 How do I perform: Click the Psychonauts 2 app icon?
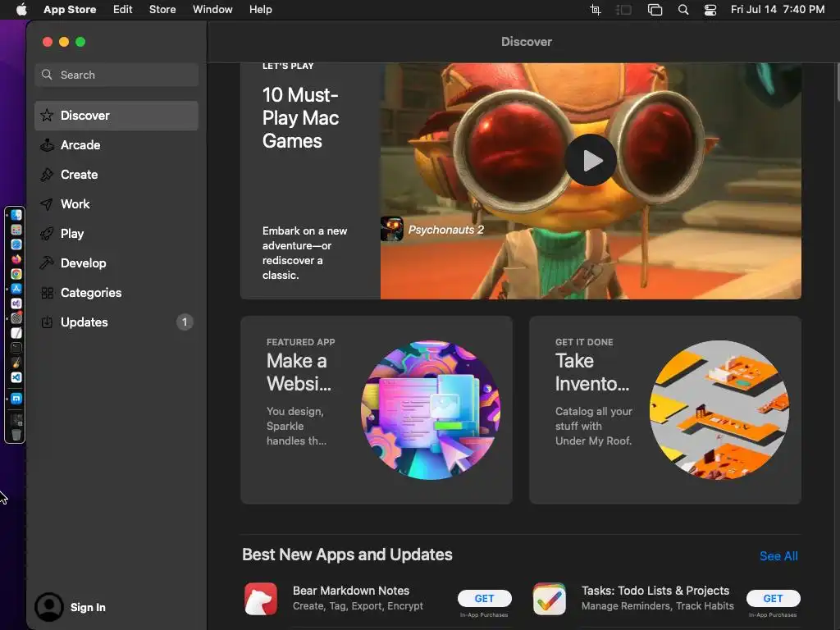pos(391,229)
